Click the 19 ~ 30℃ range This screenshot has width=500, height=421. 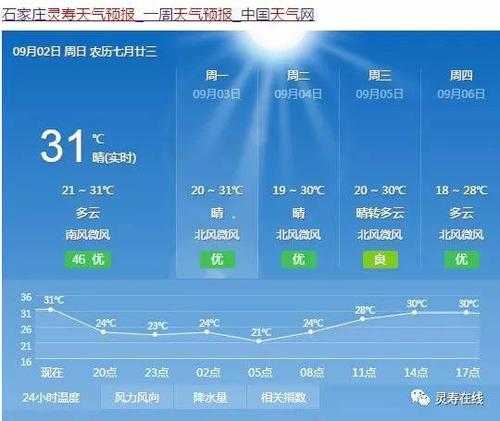298,190
